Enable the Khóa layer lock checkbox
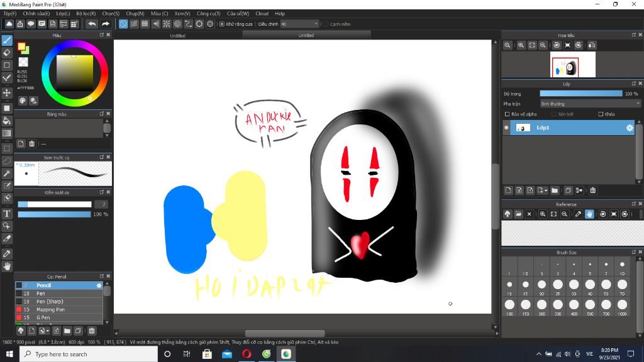 tap(601, 114)
